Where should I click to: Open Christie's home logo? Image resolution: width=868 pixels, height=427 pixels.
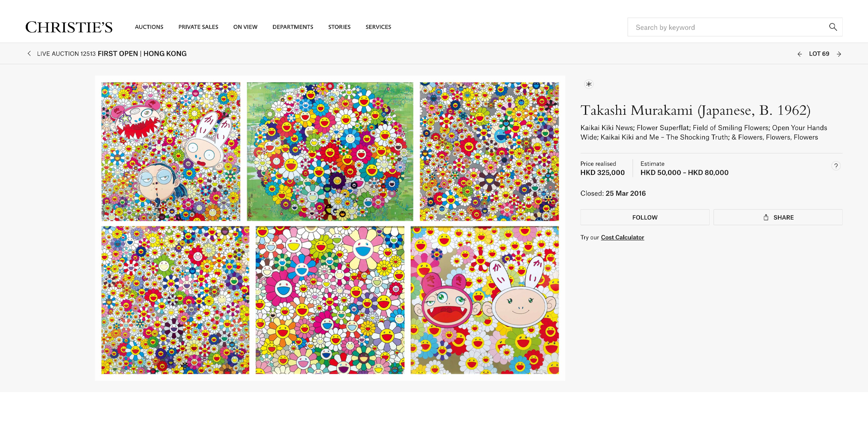(x=69, y=27)
